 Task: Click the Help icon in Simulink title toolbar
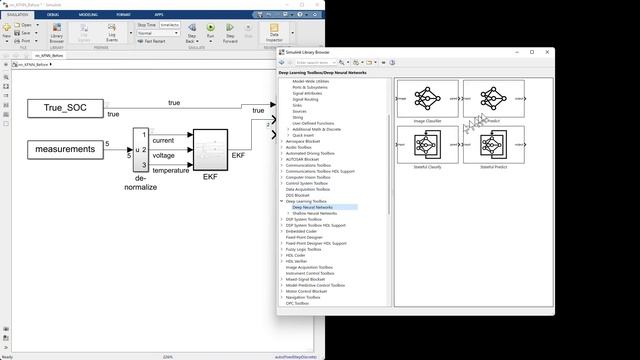(300, 14)
